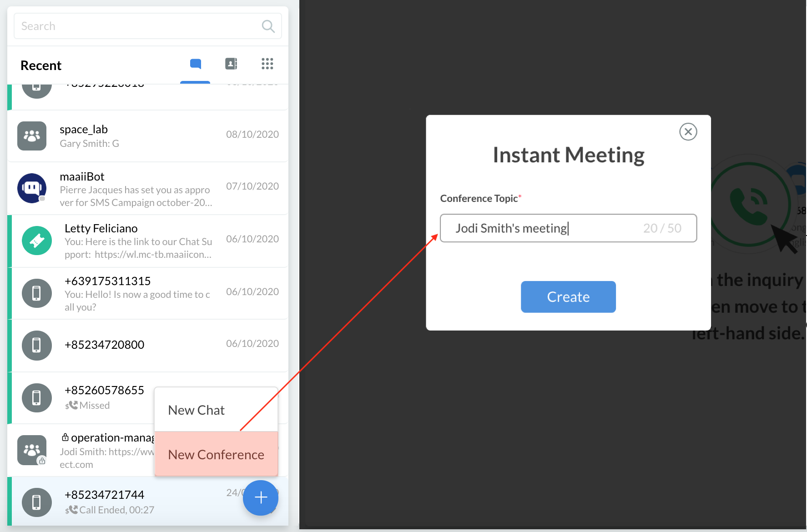The height and width of the screenshot is (532, 807).
Task: Click the 07/10/2020 date on maaiiBot
Action: [x=252, y=186]
